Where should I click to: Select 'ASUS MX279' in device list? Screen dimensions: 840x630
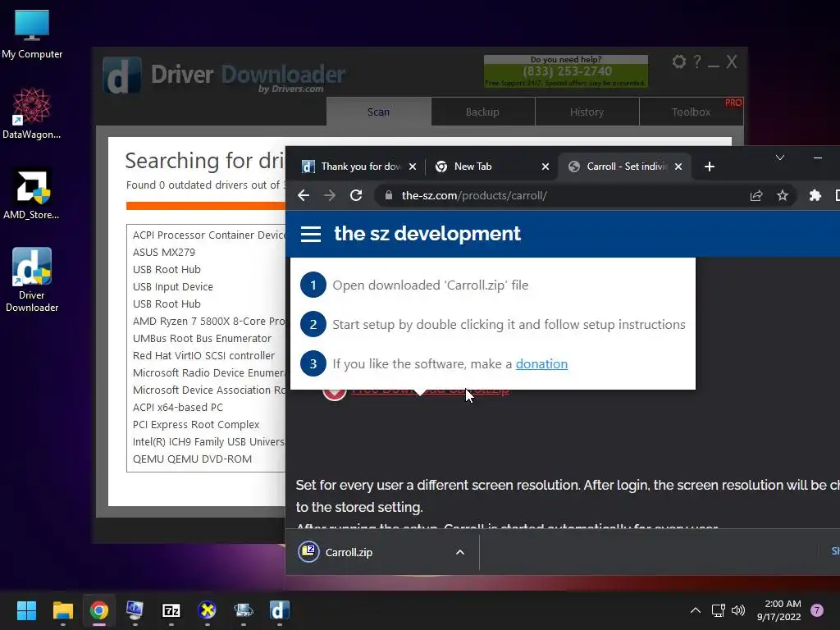(164, 253)
